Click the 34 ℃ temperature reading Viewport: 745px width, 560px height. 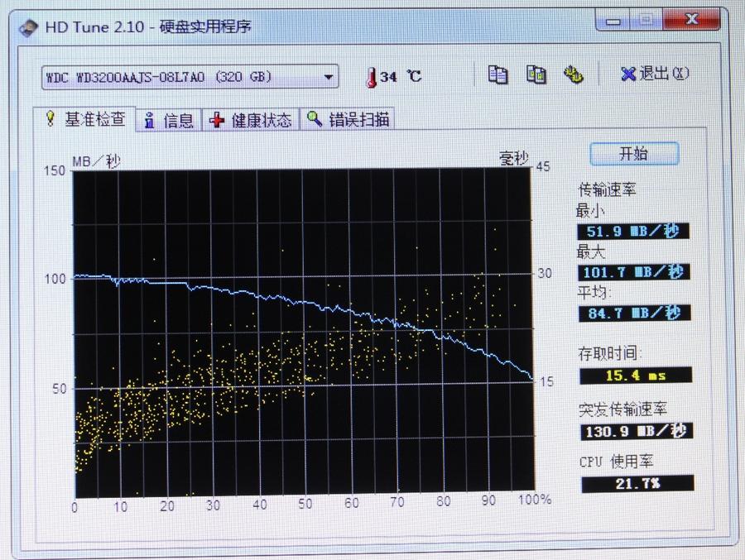401,76
